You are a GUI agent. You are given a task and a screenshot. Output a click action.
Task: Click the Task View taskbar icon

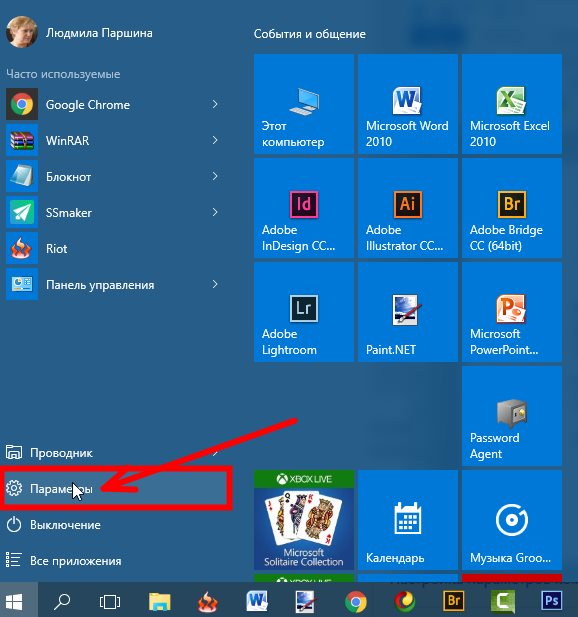point(110,601)
